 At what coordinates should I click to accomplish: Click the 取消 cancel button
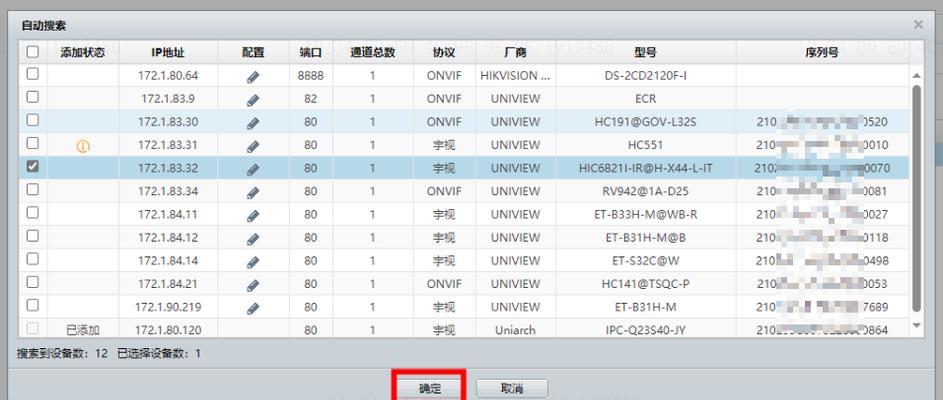(x=512, y=389)
